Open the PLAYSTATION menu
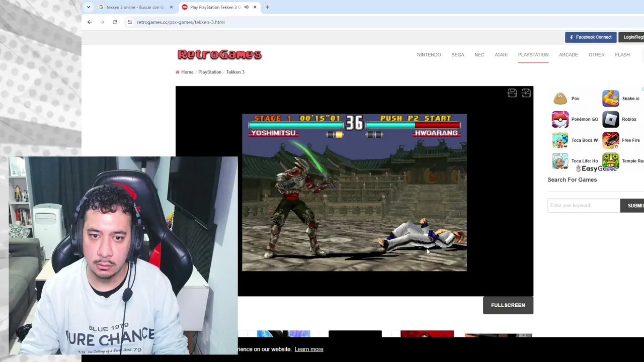644x362 pixels. click(533, 55)
